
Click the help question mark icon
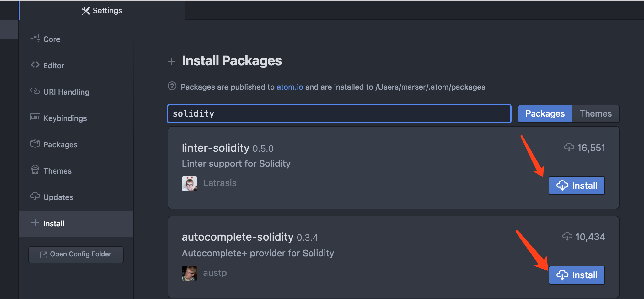point(172,86)
